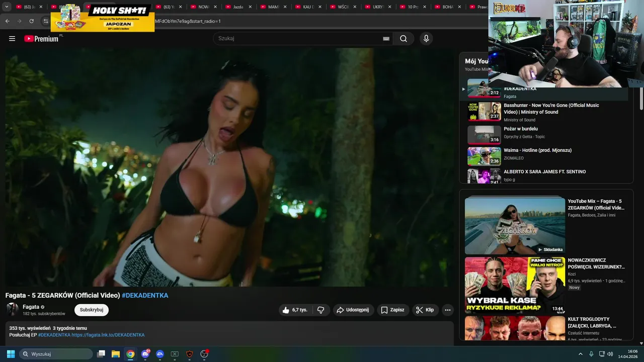Click the YouTube Mix Fagata title text
Image resolution: width=644 pixels, height=362 pixels.
596,204
